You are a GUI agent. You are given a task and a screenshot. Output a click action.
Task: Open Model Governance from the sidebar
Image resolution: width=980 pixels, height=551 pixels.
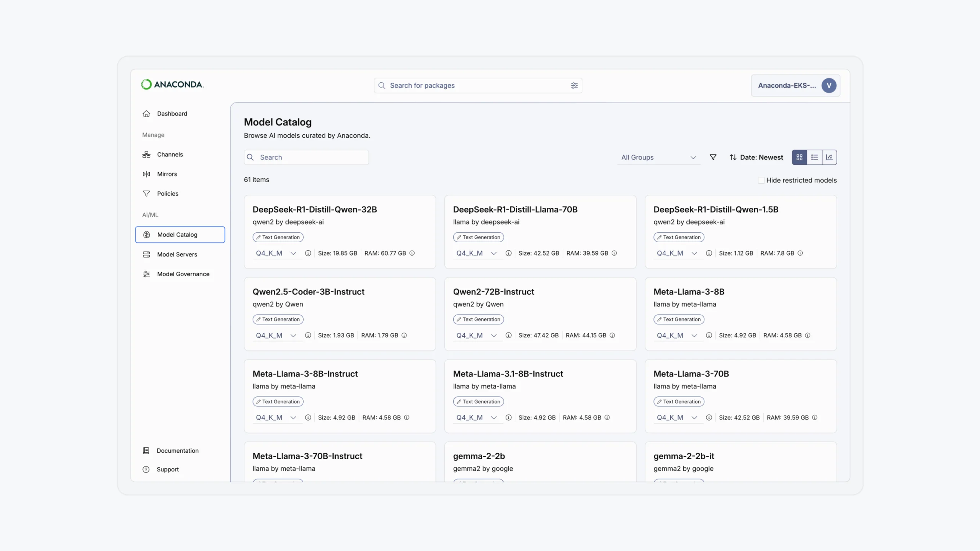[x=183, y=274]
